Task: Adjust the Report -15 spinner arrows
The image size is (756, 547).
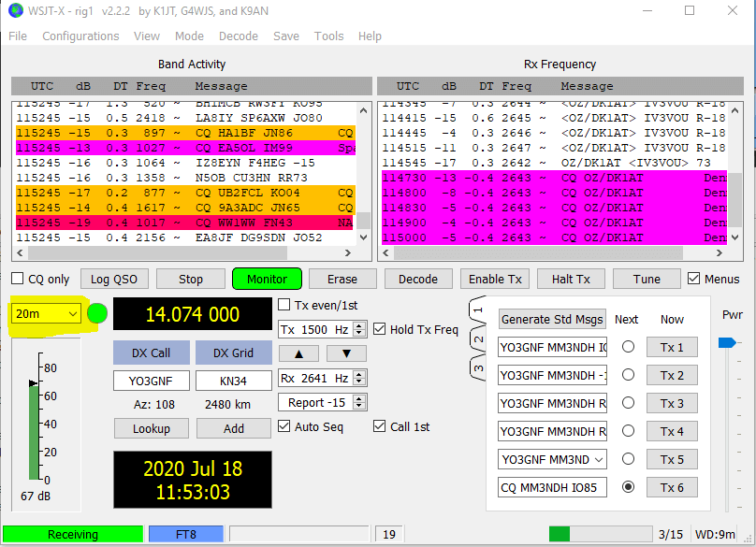Action: click(x=358, y=402)
